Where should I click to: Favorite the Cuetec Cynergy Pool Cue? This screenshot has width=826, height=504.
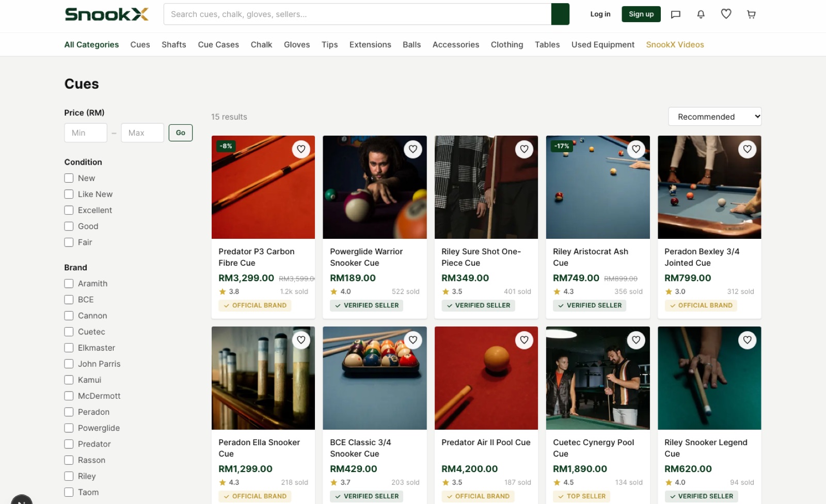(x=636, y=340)
